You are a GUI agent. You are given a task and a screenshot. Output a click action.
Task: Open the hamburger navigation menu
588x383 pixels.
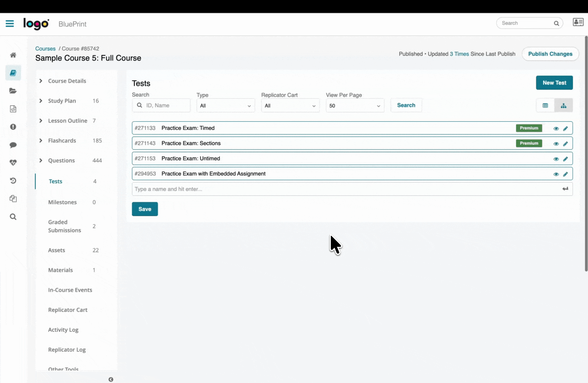pyautogui.click(x=10, y=24)
